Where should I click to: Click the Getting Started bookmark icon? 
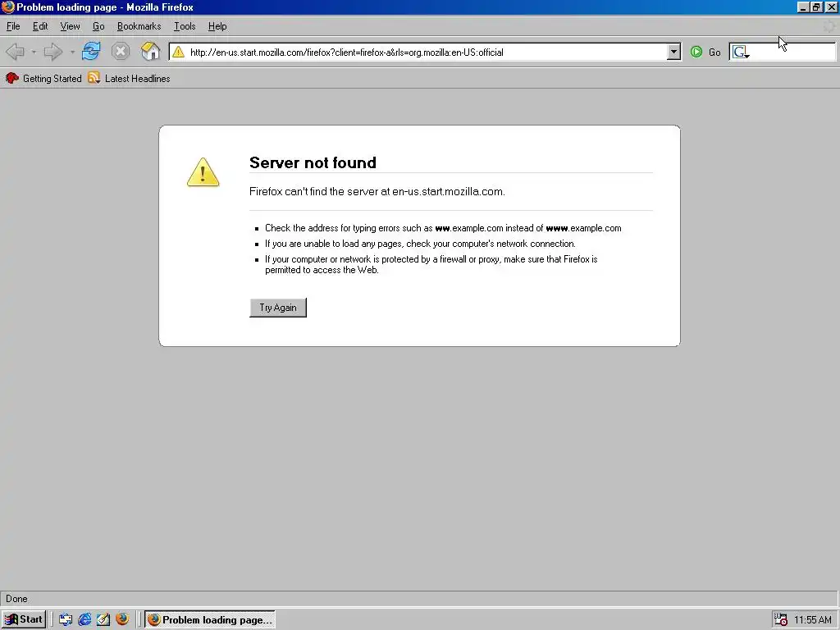11,78
